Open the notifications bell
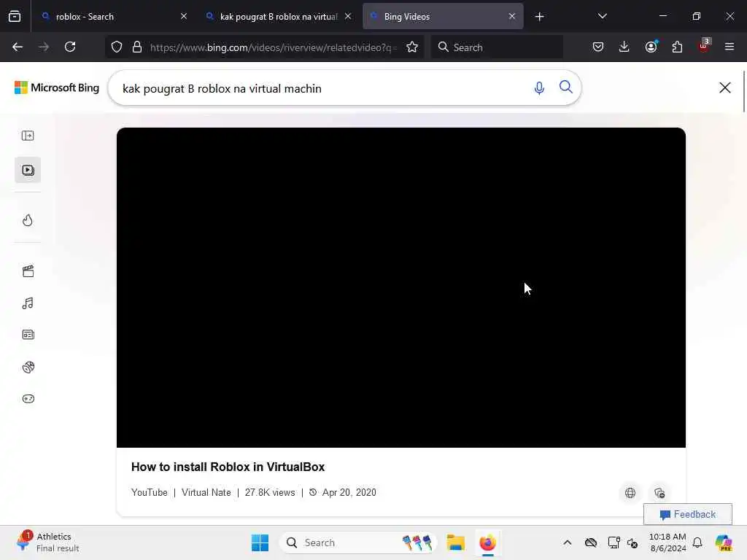This screenshot has width=747, height=560. tap(697, 542)
